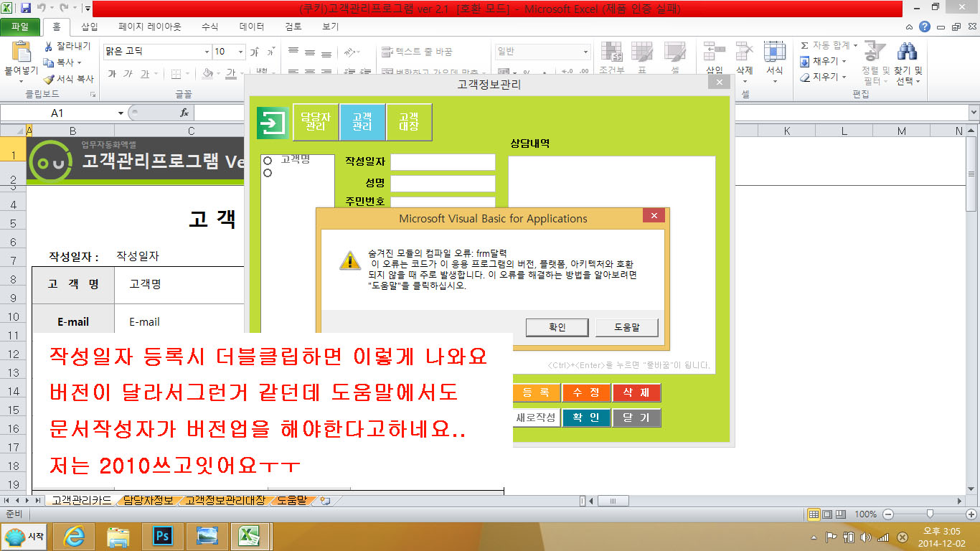Screen dimensions: 980x551
Task: Click the zoom out minus button
Action: coord(888,514)
